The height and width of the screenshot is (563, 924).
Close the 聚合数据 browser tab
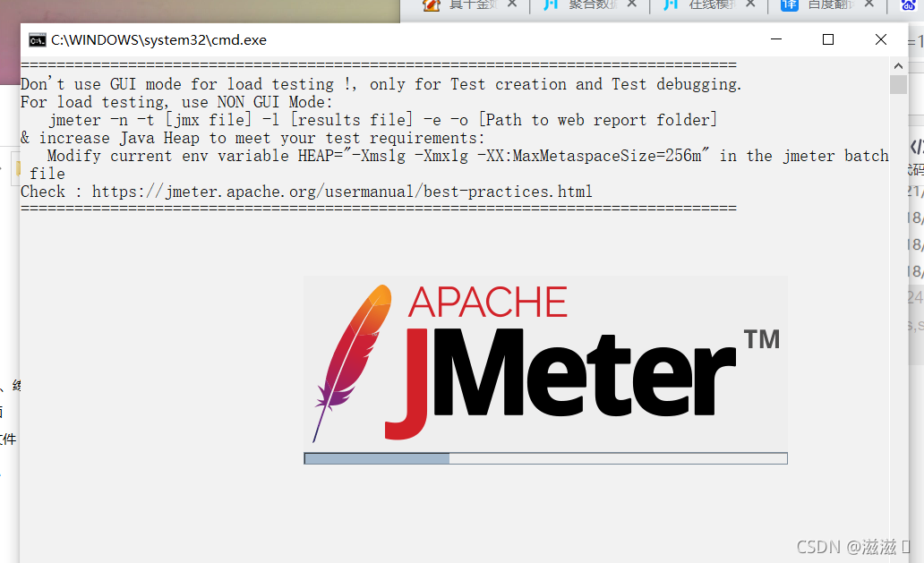coord(632,4)
